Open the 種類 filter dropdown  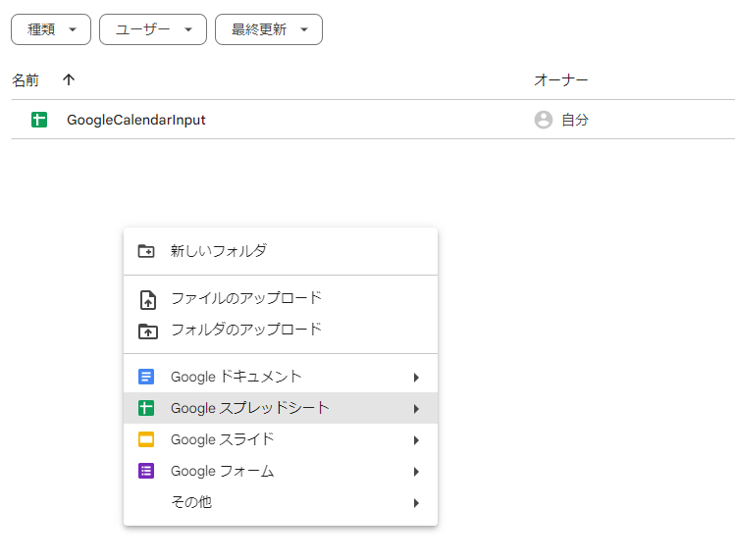point(51,29)
